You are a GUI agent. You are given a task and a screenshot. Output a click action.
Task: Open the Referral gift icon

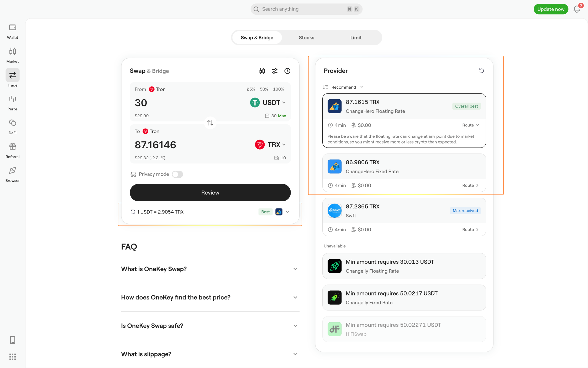click(x=12, y=146)
